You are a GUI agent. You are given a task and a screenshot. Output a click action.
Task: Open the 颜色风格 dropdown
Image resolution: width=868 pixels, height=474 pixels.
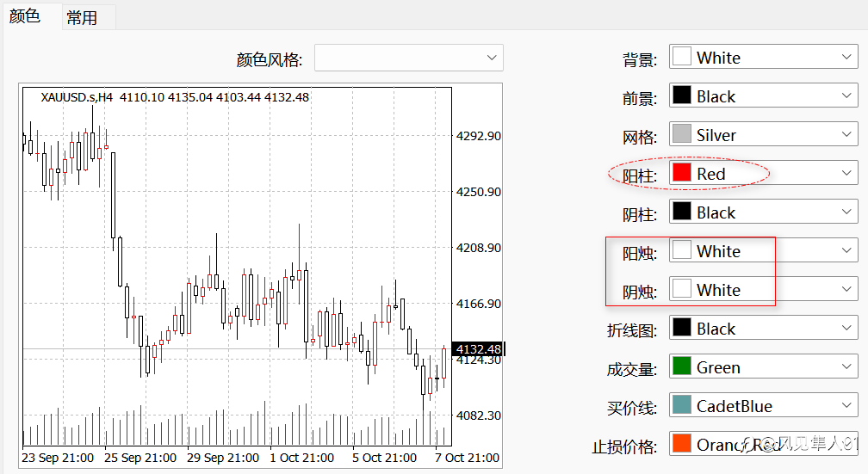(x=408, y=58)
